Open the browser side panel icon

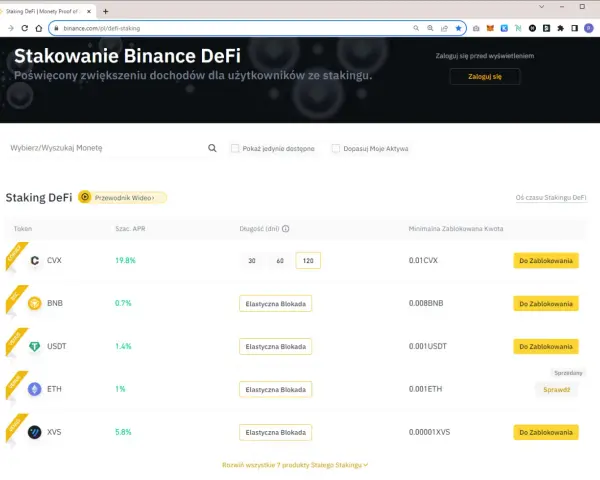[574, 28]
